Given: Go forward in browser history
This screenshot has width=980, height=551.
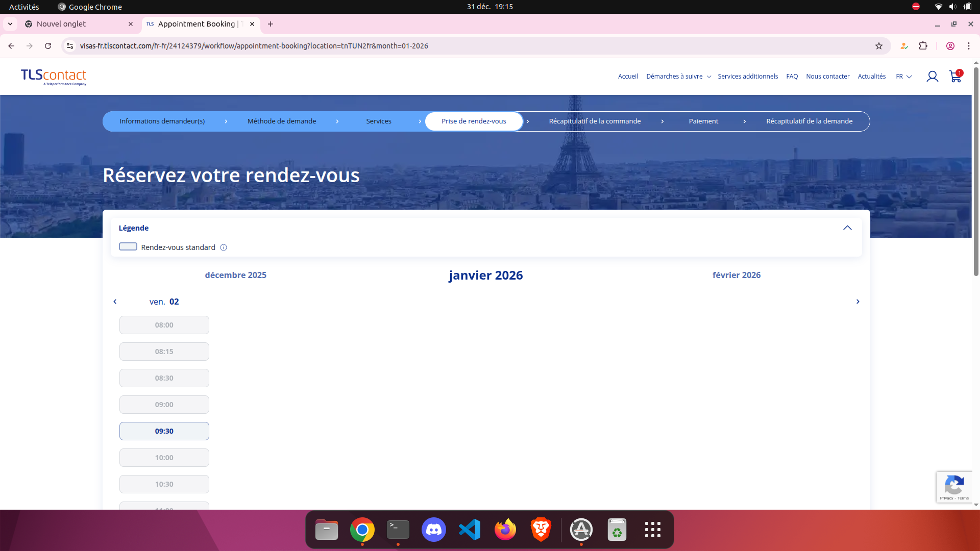Looking at the screenshot, I should pyautogui.click(x=30, y=46).
